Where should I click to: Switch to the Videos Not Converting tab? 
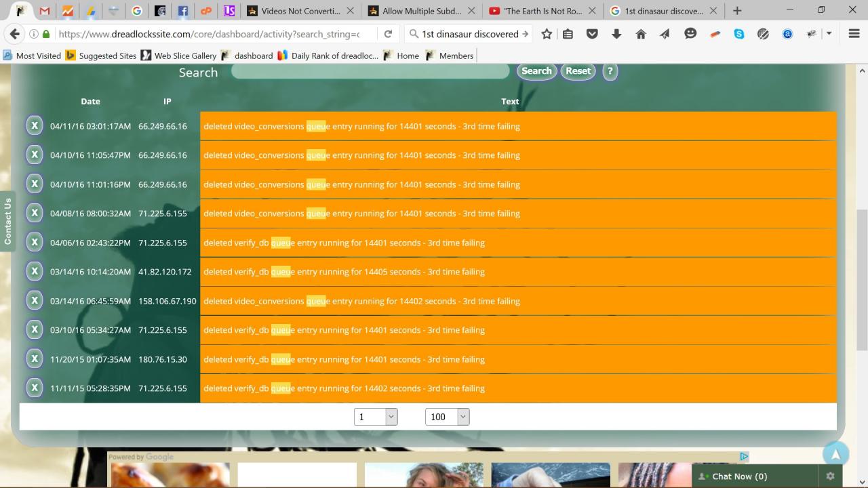[x=297, y=11]
